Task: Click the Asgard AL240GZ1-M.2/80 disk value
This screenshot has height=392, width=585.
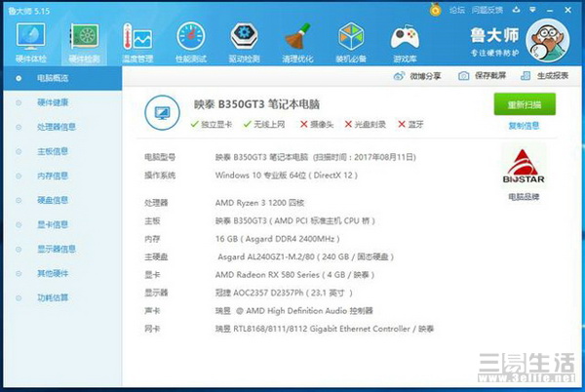Action: pos(305,257)
